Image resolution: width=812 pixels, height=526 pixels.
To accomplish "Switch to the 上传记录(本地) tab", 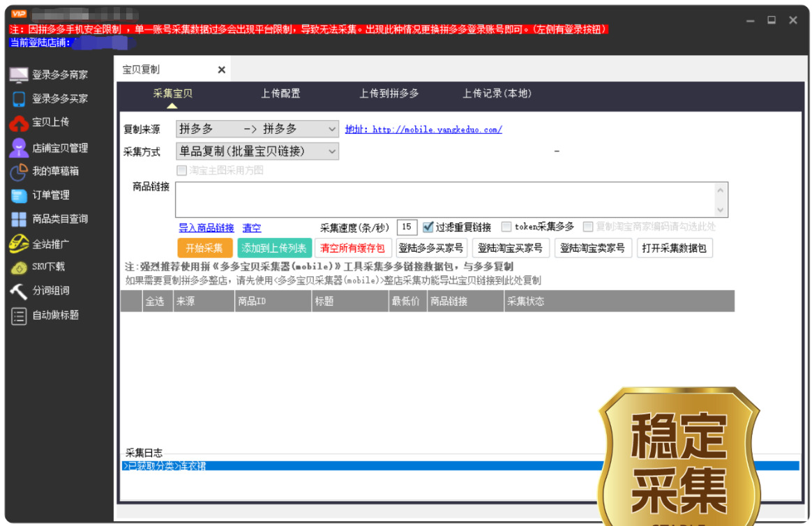I will click(497, 93).
